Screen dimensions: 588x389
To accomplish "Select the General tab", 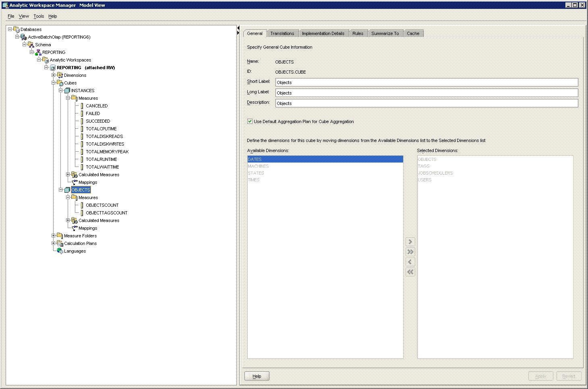I will click(255, 33).
